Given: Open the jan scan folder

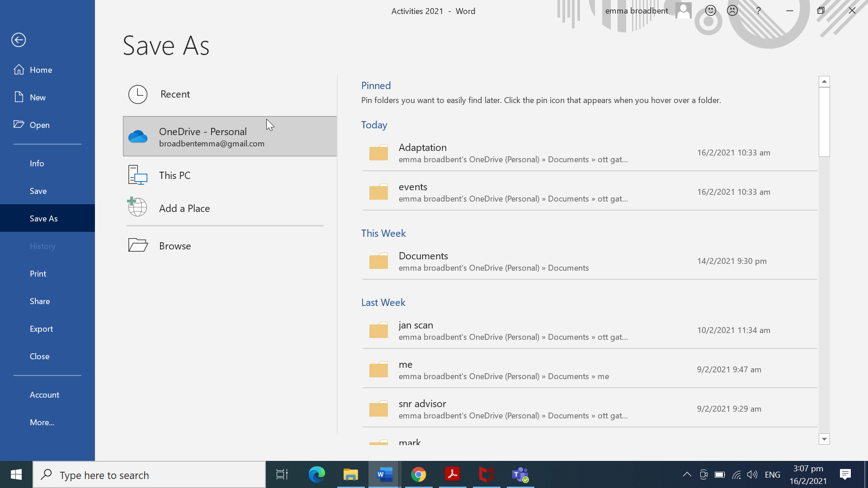Looking at the screenshot, I should click(x=590, y=330).
